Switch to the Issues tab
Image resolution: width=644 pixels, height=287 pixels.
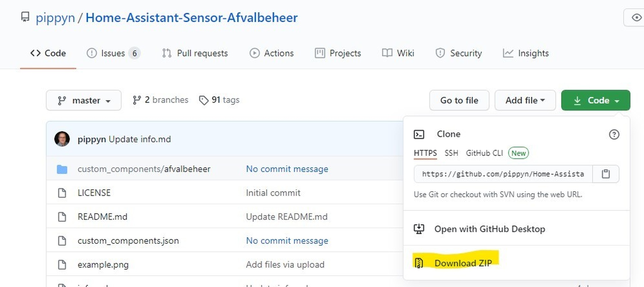(x=113, y=53)
